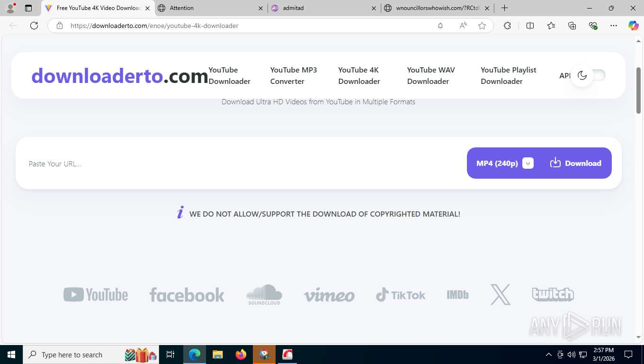Click the purple Download button
The width and height of the screenshot is (644, 364).
(x=576, y=163)
